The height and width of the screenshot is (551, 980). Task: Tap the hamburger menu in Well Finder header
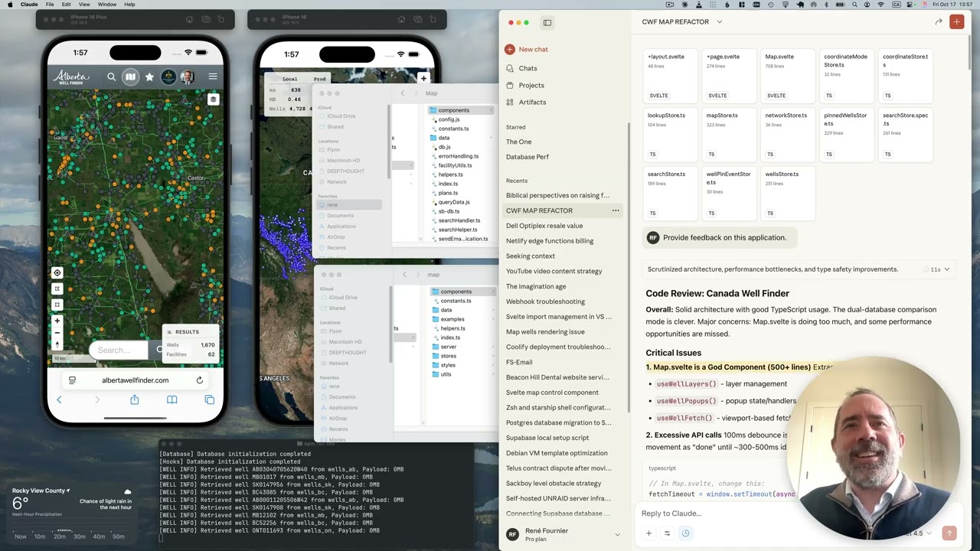(x=213, y=77)
